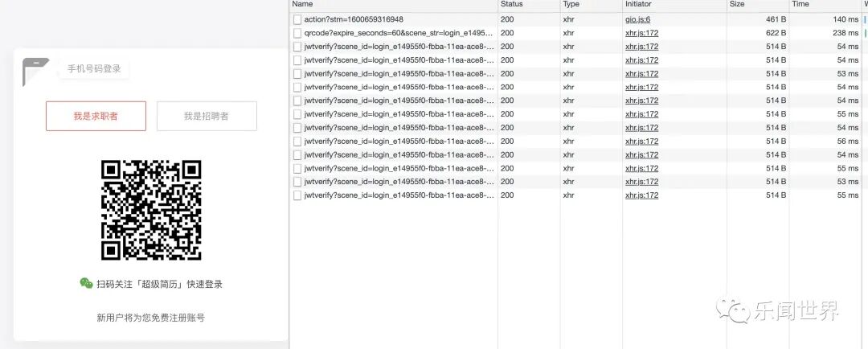Click the file icon of last jwtverify request

coord(297,195)
